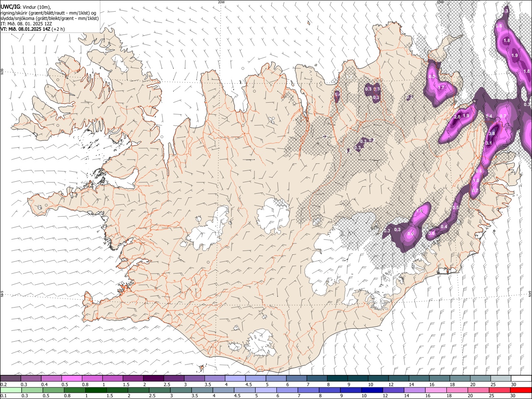Screen dimensions: 532x399
Task: Select the 'IT: Mið. 08. 01. 2025 12Z' line
Action: click(x=26, y=24)
